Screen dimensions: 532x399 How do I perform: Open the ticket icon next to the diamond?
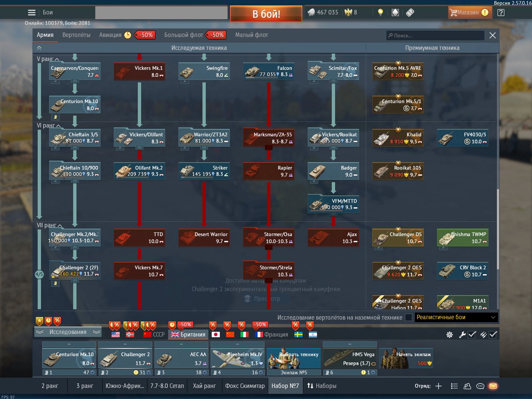coord(410,13)
